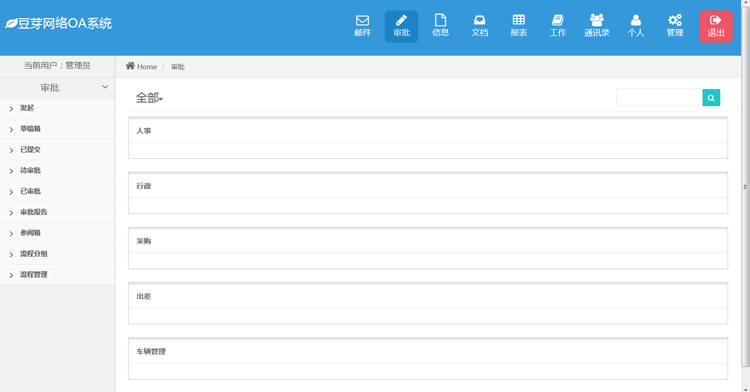750x392 pixels.
Task: Select the 审批 top navigation tab
Action: pos(401,26)
